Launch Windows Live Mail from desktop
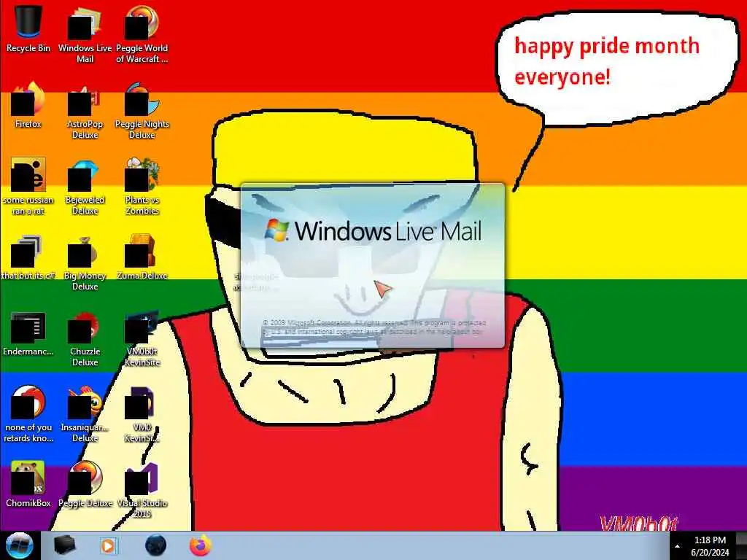Image resolution: width=747 pixels, height=560 pixels. pyautogui.click(x=85, y=34)
